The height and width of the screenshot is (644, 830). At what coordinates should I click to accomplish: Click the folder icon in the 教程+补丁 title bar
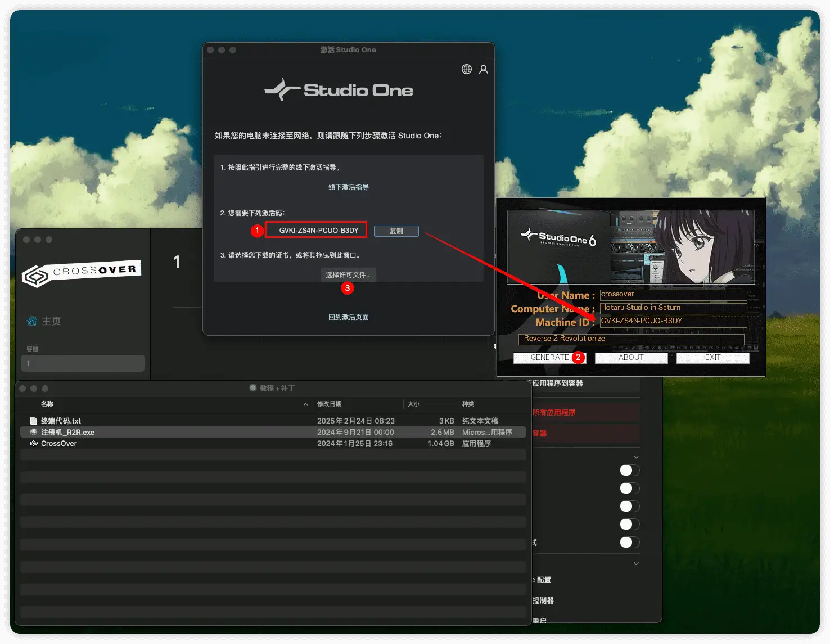(252, 388)
